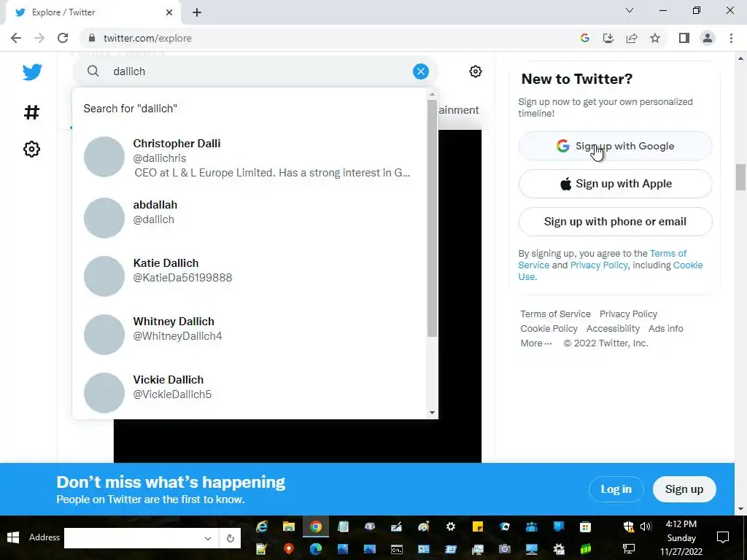Click Sign up on blue banner
747x560 pixels.
point(684,489)
